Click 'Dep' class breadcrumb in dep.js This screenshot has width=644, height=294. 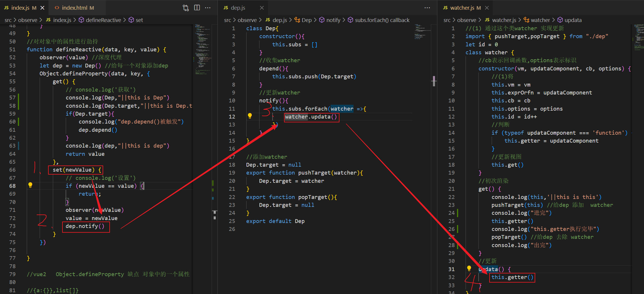307,20
